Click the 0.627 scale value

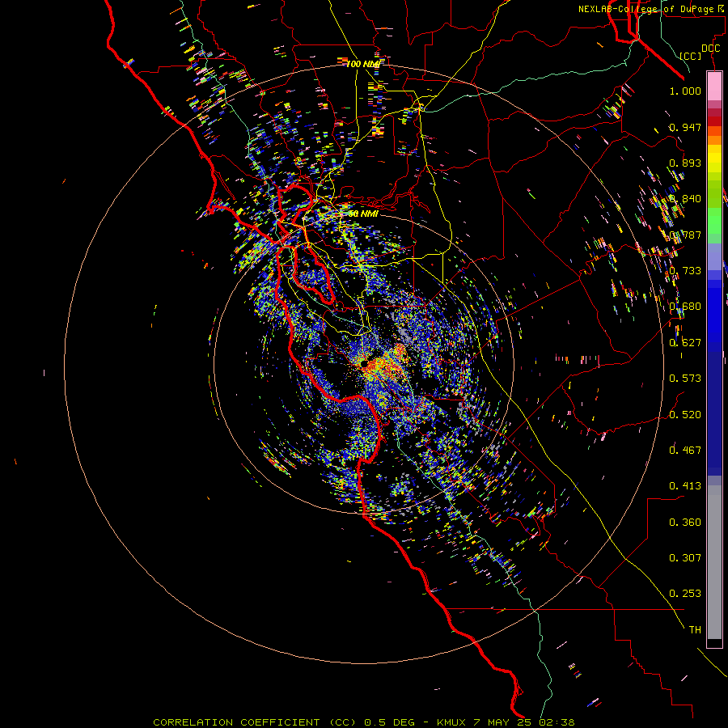[685, 343]
